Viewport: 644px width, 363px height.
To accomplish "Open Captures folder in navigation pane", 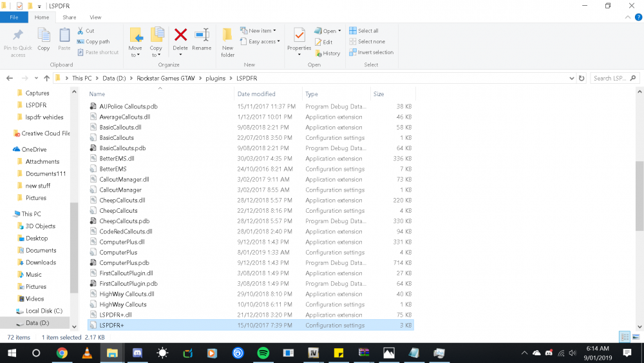I will pos(37,93).
